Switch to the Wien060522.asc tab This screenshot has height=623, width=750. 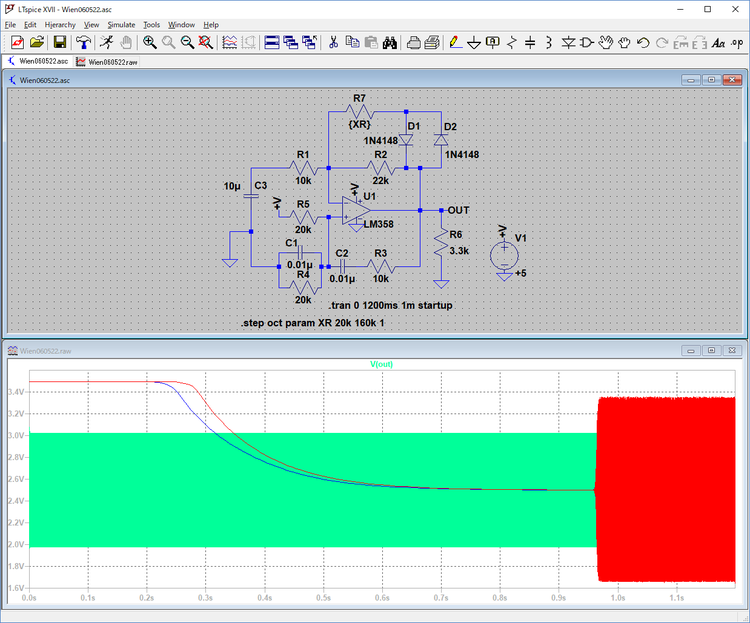coord(45,61)
